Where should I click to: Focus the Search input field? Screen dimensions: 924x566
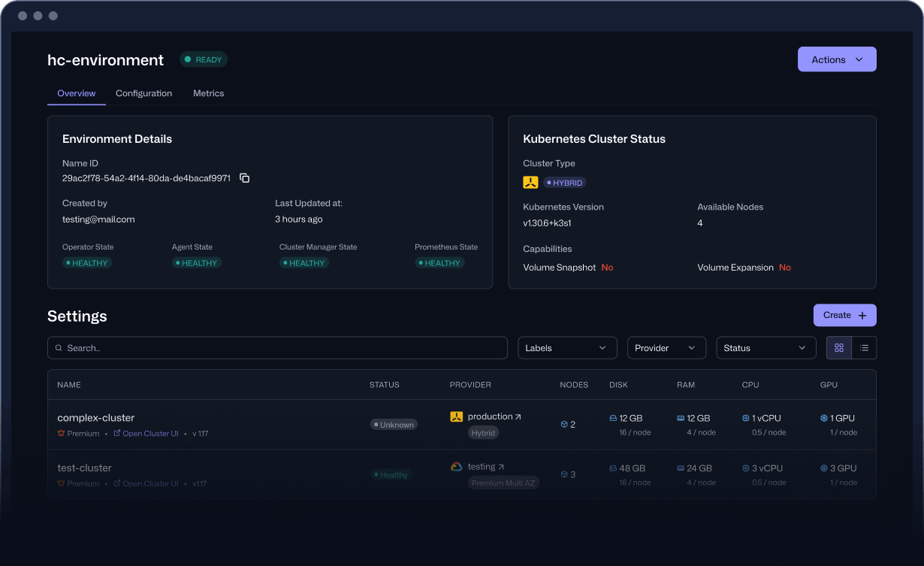(x=277, y=348)
